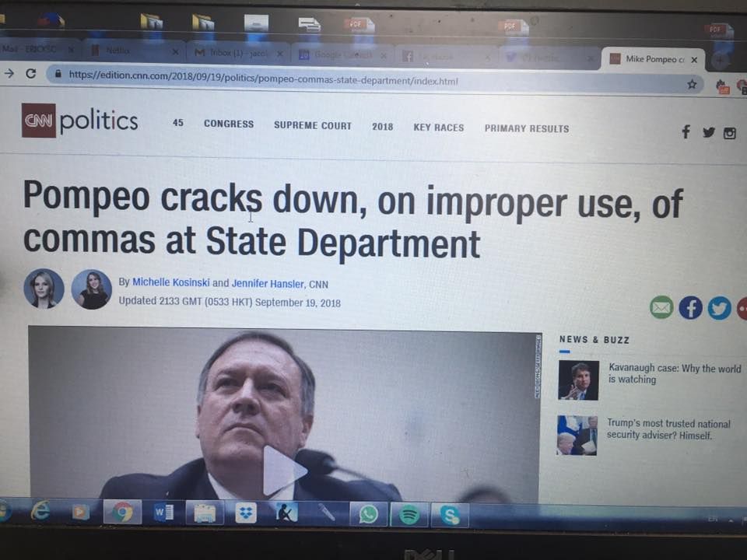Screen dimensions: 747x560
Task: Click the CNN logo
Action: 39,121
